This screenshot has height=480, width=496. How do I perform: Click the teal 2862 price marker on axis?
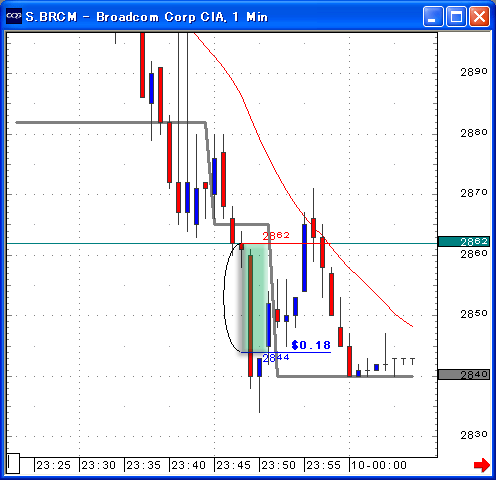(x=464, y=241)
